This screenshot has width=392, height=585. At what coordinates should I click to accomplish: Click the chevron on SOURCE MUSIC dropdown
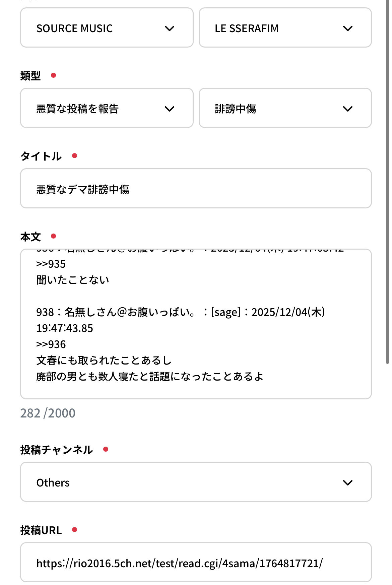[x=170, y=28]
